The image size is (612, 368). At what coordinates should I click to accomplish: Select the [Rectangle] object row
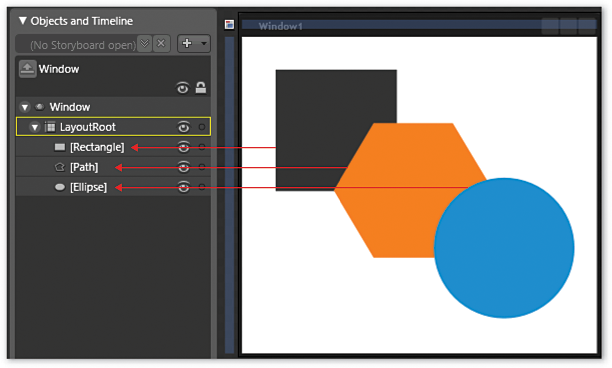[x=113, y=147]
